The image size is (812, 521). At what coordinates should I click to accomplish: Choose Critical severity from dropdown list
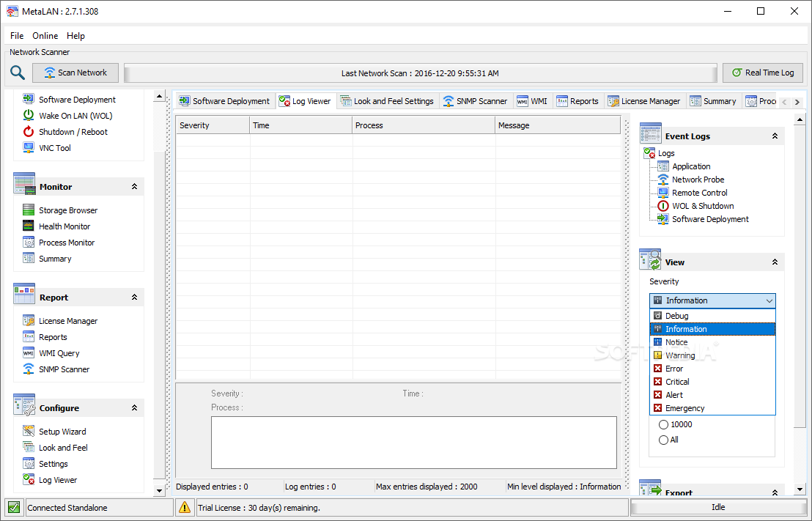(712, 382)
